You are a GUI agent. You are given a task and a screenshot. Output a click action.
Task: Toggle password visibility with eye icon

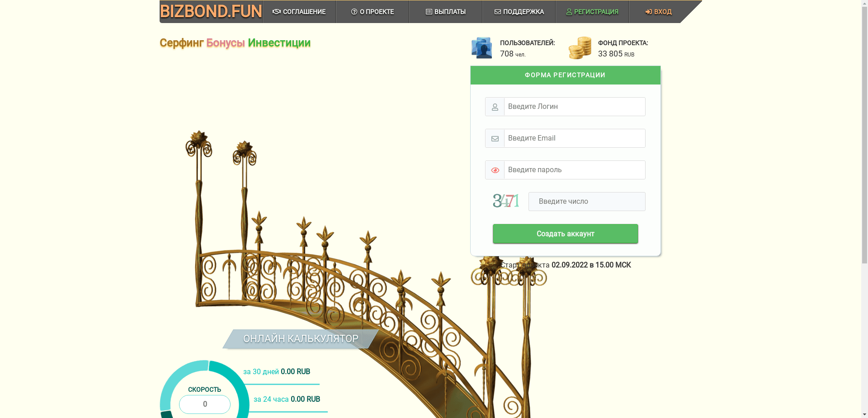(495, 170)
